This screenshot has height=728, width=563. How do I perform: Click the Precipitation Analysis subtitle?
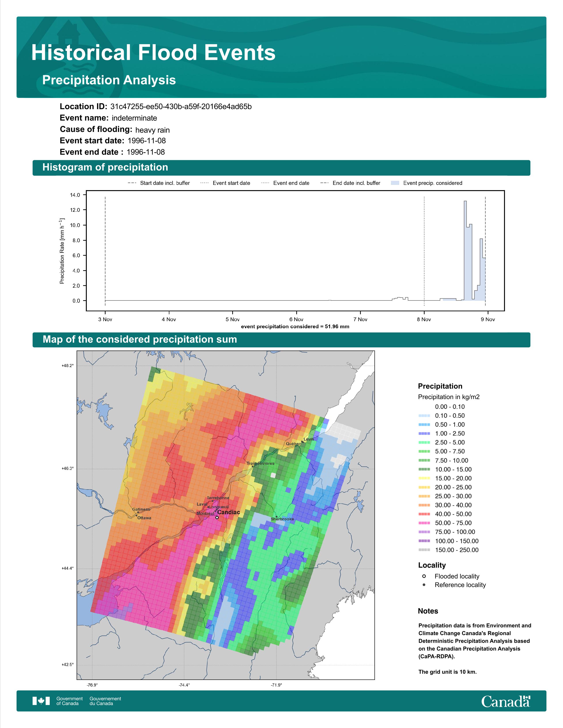109,80
